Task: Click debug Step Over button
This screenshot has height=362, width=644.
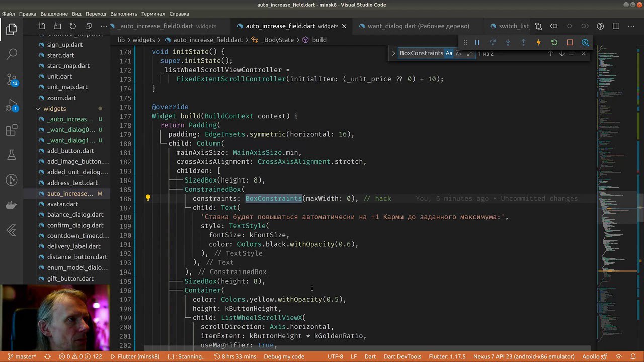Action: [x=493, y=43]
